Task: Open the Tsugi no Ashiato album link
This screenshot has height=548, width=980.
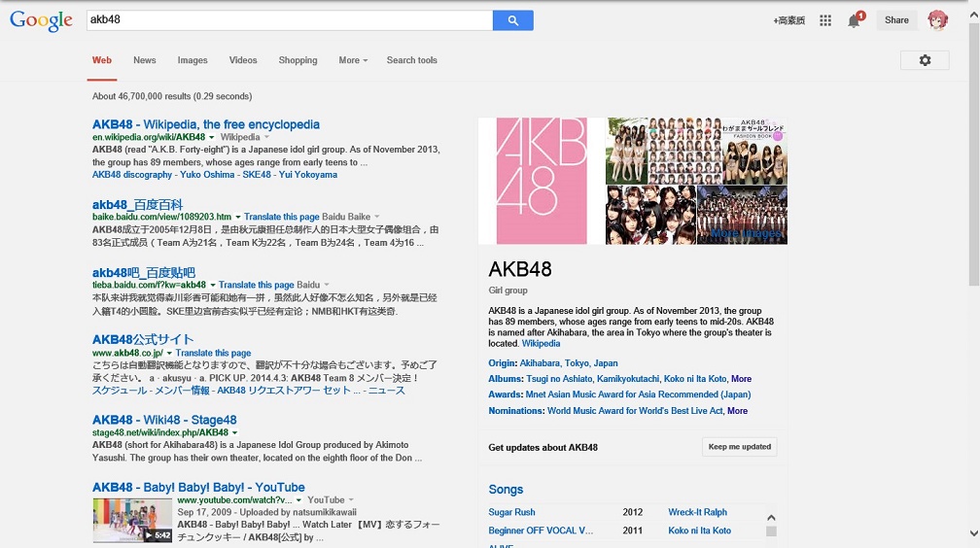Action: pos(559,379)
